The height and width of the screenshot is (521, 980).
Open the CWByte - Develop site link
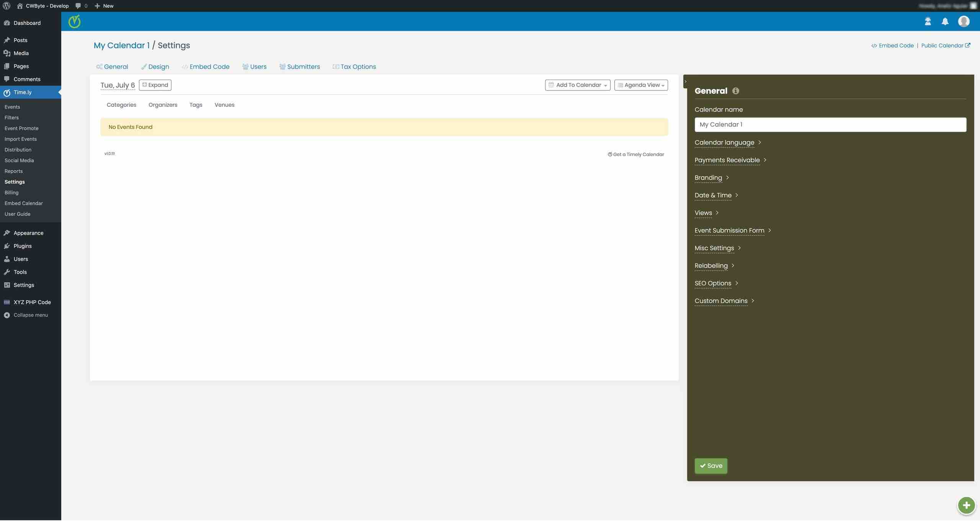tap(43, 6)
